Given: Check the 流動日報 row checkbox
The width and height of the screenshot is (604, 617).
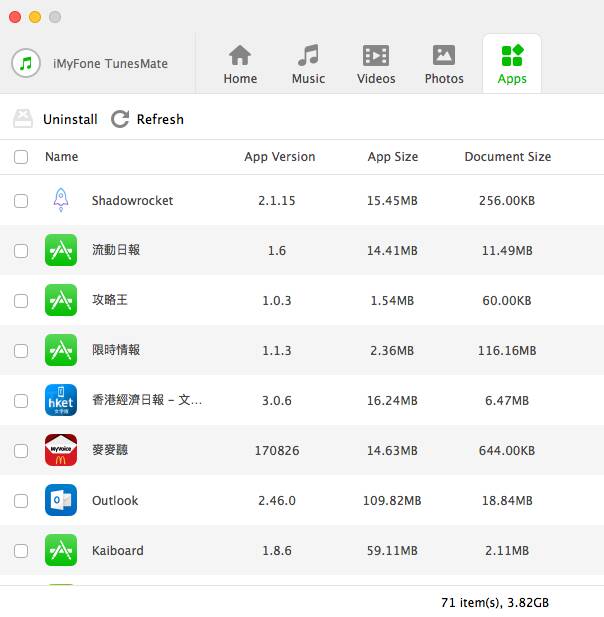Looking at the screenshot, I should [x=21, y=251].
